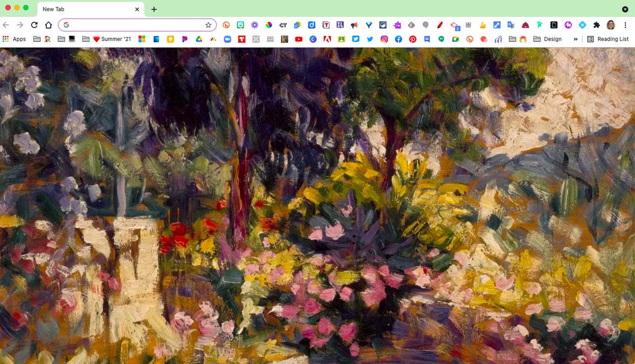Go to the Home page icon

point(48,25)
